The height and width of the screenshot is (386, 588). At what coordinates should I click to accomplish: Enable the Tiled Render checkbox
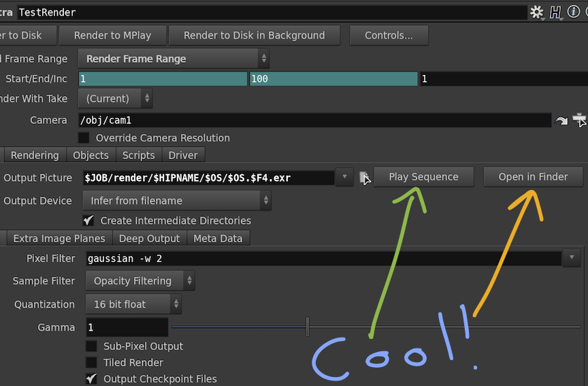91,362
